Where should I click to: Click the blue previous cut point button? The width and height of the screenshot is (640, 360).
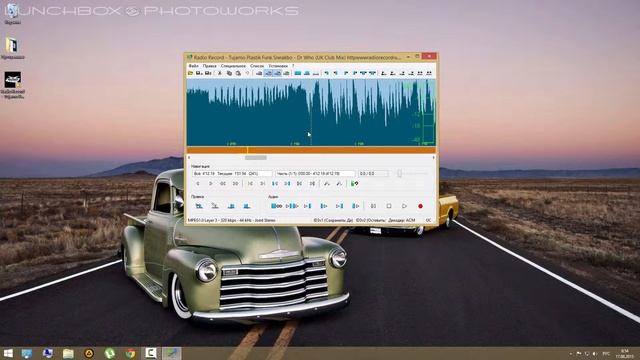coord(275,184)
